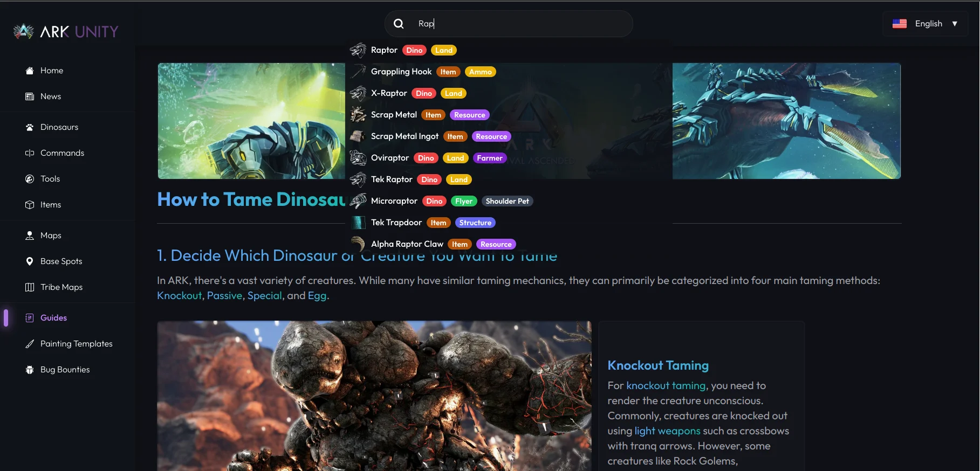Select Tools in the sidebar
This screenshot has width=980, height=471.
coord(50,179)
